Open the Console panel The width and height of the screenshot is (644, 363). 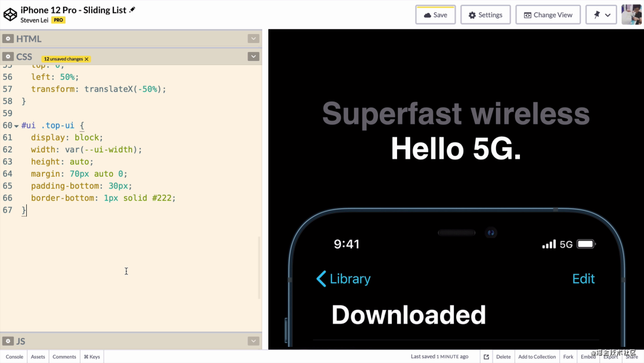pyautogui.click(x=14, y=357)
